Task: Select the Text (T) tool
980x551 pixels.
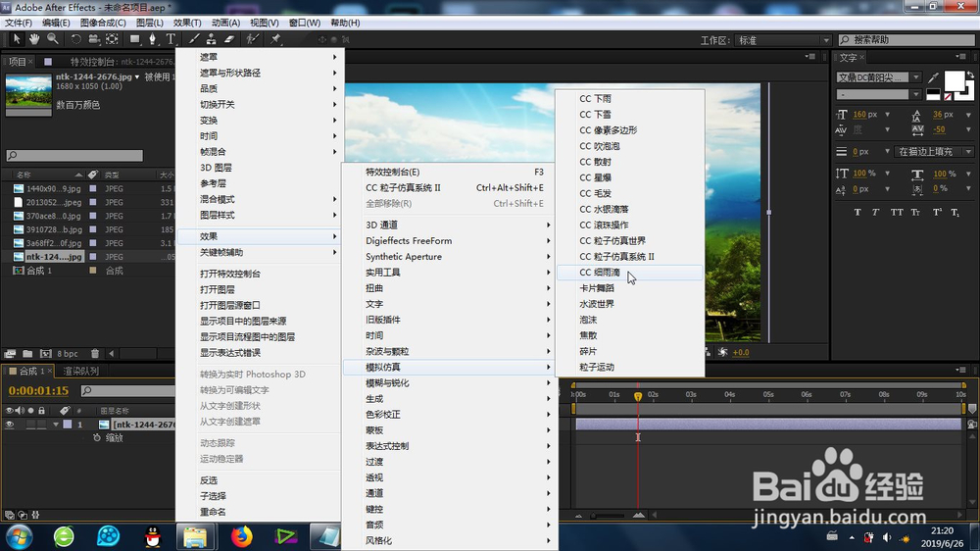Action: (x=170, y=39)
